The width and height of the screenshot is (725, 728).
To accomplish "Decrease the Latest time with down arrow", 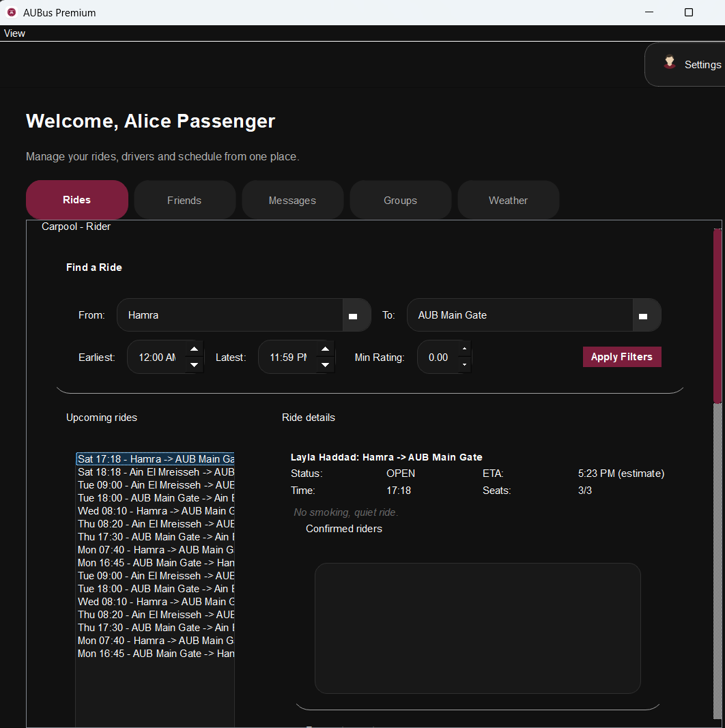I will coord(325,365).
